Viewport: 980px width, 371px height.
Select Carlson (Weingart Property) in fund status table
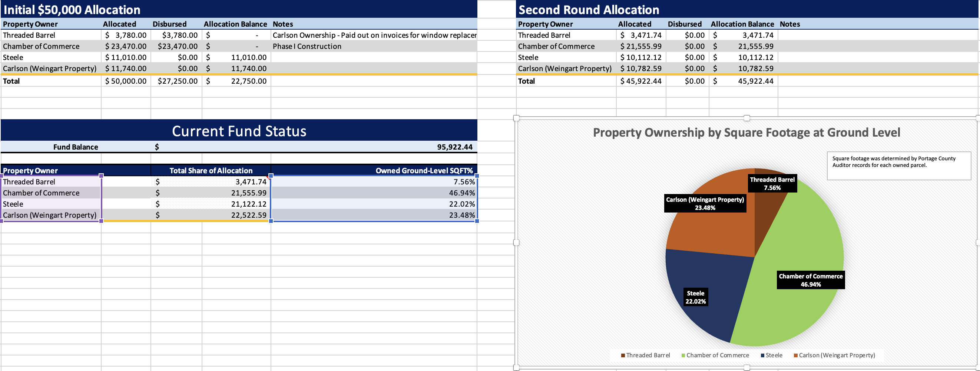pos(51,215)
